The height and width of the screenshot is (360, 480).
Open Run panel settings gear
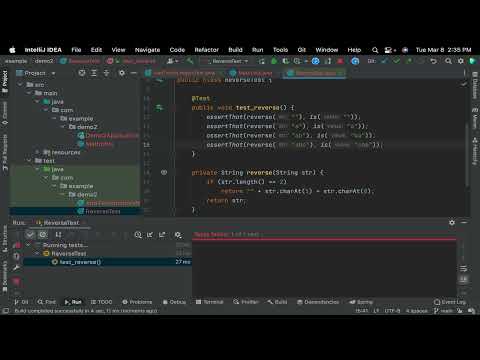tap(452, 222)
